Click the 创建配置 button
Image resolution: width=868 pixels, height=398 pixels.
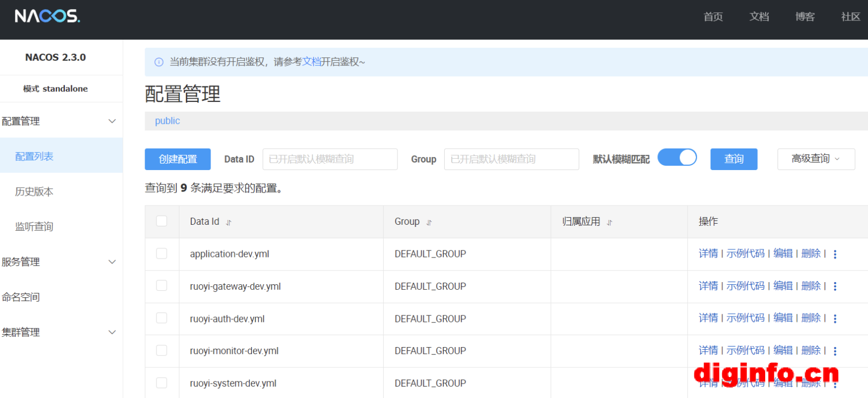click(178, 159)
